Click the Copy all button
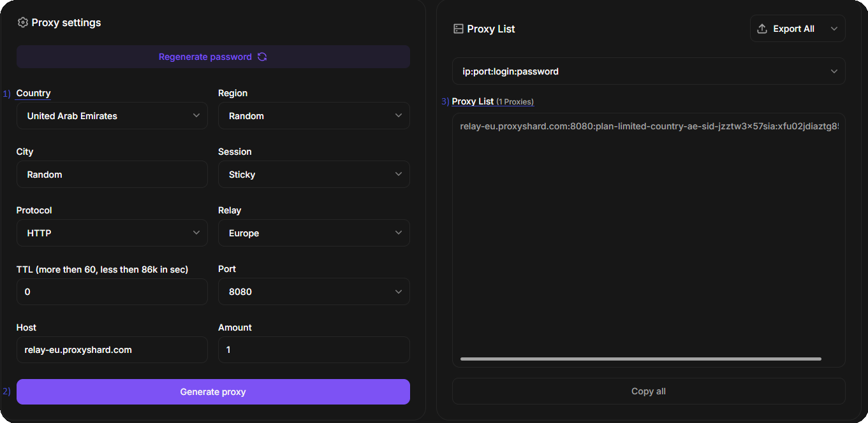Image resolution: width=868 pixels, height=423 pixels. (648, 391)
